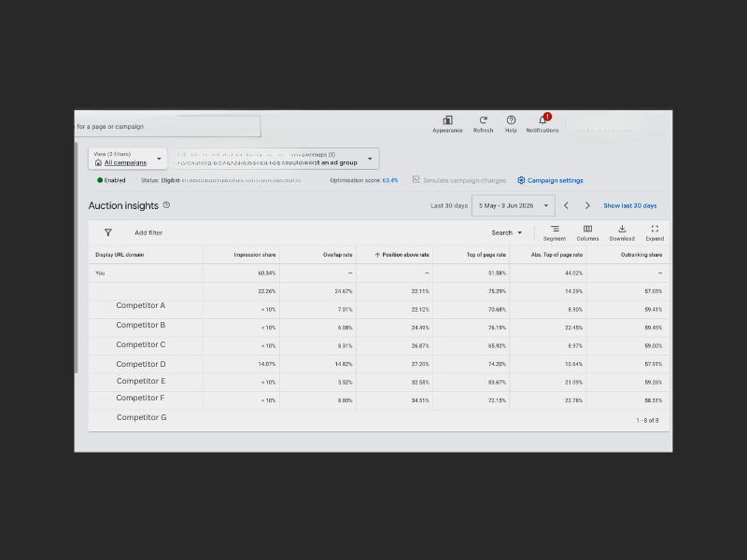The width and height of the screenshot is (747, 560).
Task: Click the 14.07% impression share value
Action: tap(267, 364)
